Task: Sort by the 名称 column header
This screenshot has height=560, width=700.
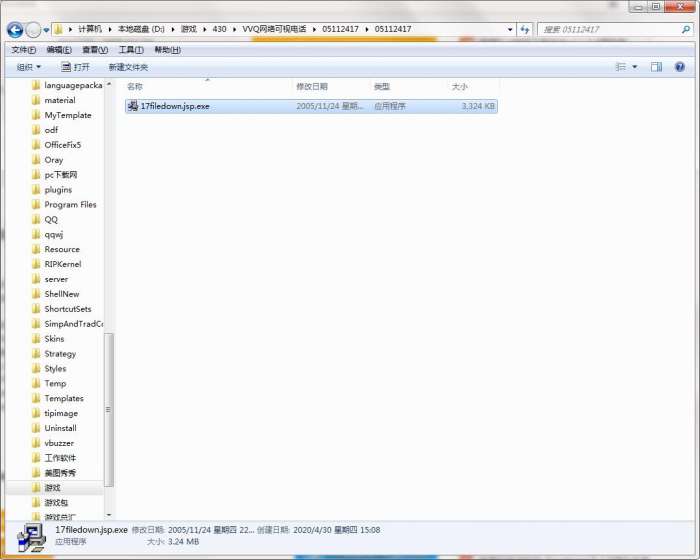Action: pos(135,87)
